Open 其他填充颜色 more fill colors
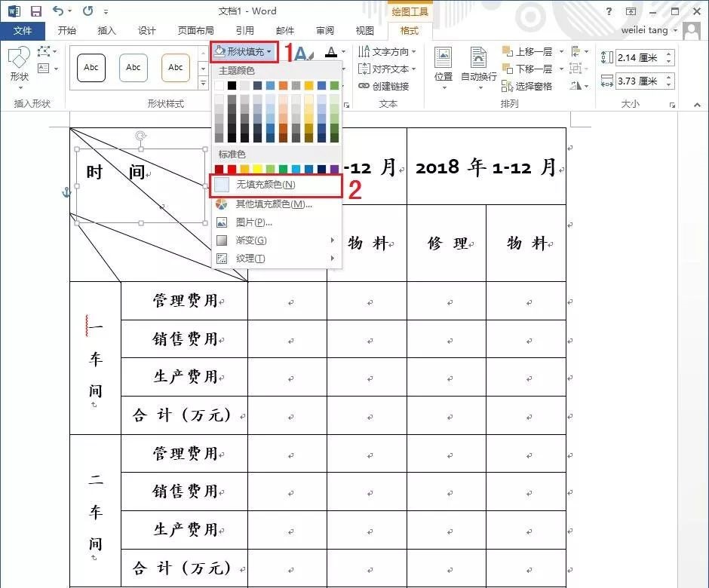The height and width of the screenshot is (588, 709). (x=273, y=204)
